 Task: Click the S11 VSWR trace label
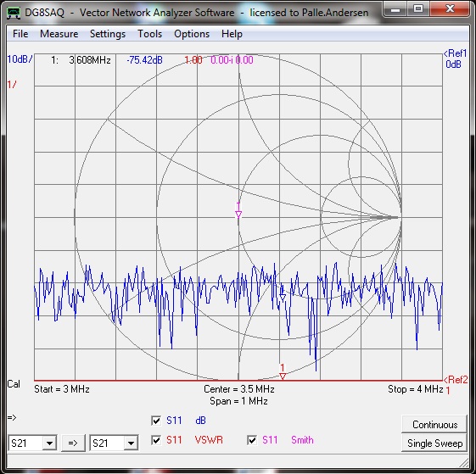point(194,440)
